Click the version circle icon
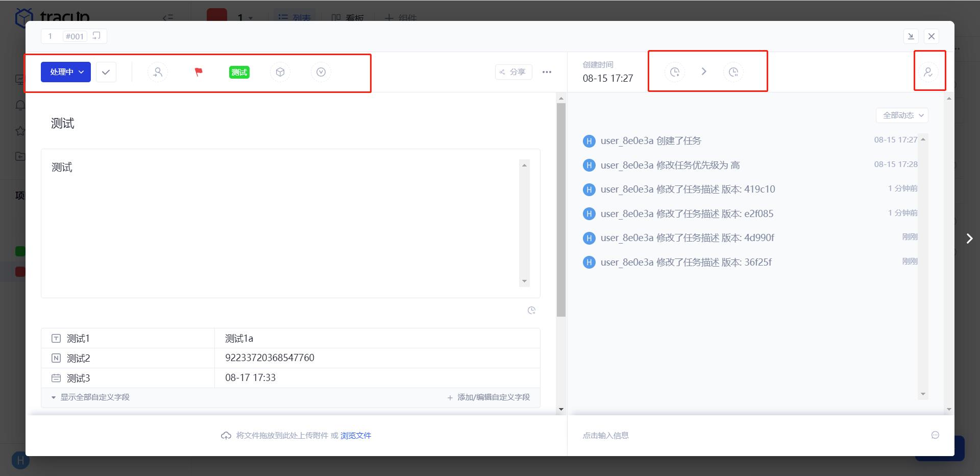The image size is (980, 476). point(321,72)
